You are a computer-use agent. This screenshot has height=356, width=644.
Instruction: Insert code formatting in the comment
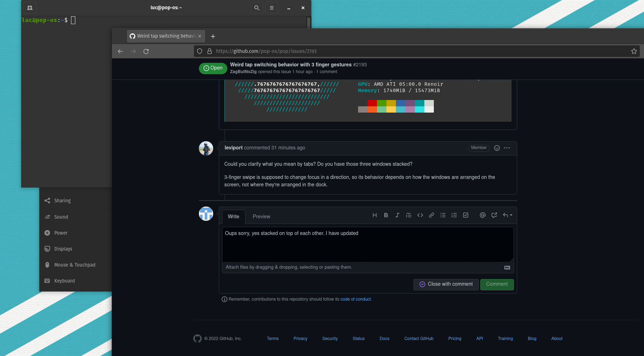pos(420,215)
